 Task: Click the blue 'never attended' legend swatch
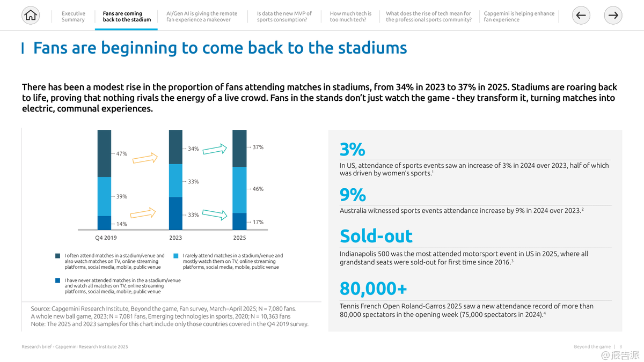pos(57,280)
